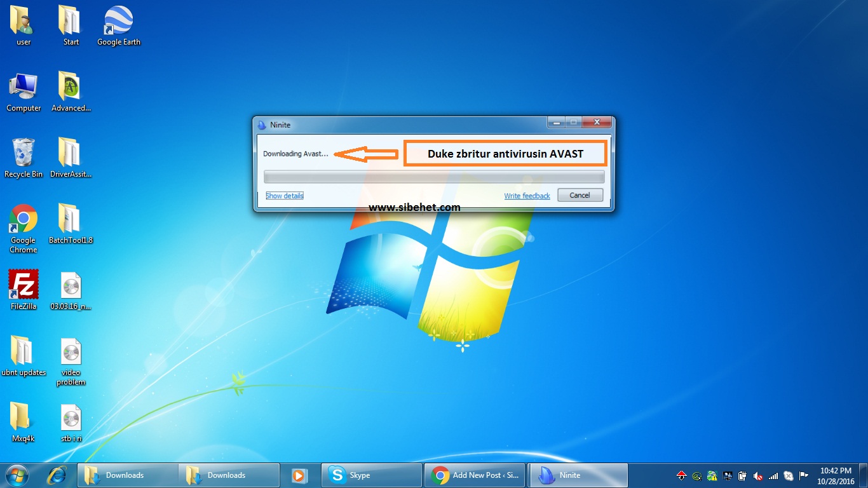Switch to Skype taskbar button
The height and width of the screenshot is (488, 868).
click(x=372, y=475)
